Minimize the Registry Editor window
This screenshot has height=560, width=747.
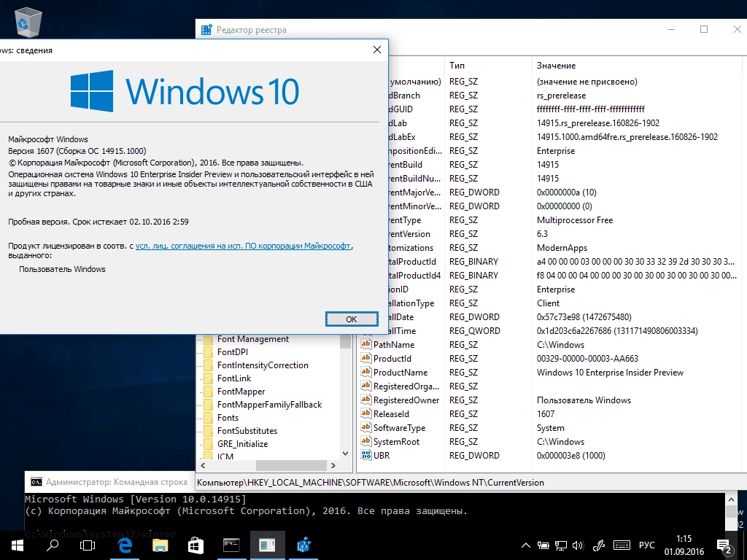coord(671,29)
